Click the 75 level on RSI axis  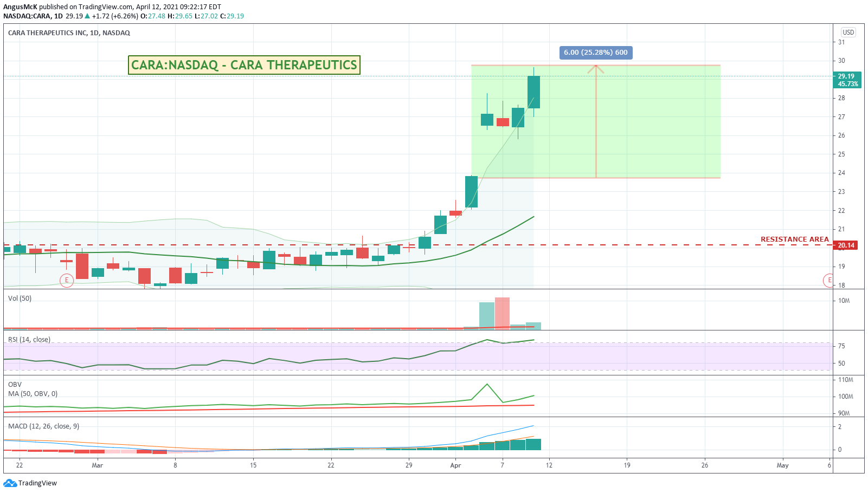click(841, 346)
